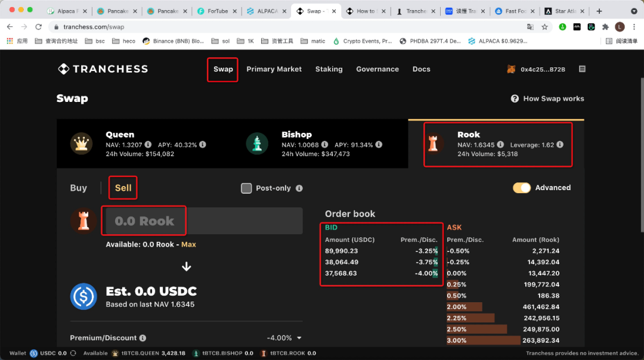Open the browser extensions puzzle icon
The height and width of the screenshot is (360, 644).
click(x=605, y=27)
